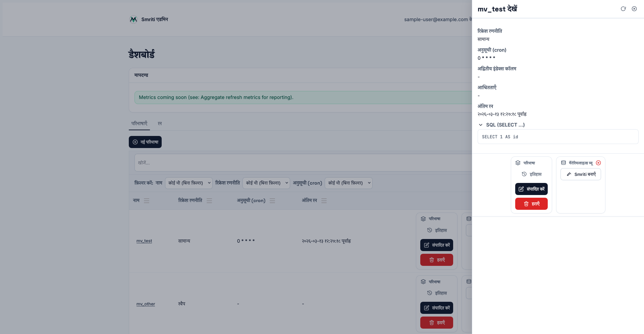Open the mv_other definition link

146,304
